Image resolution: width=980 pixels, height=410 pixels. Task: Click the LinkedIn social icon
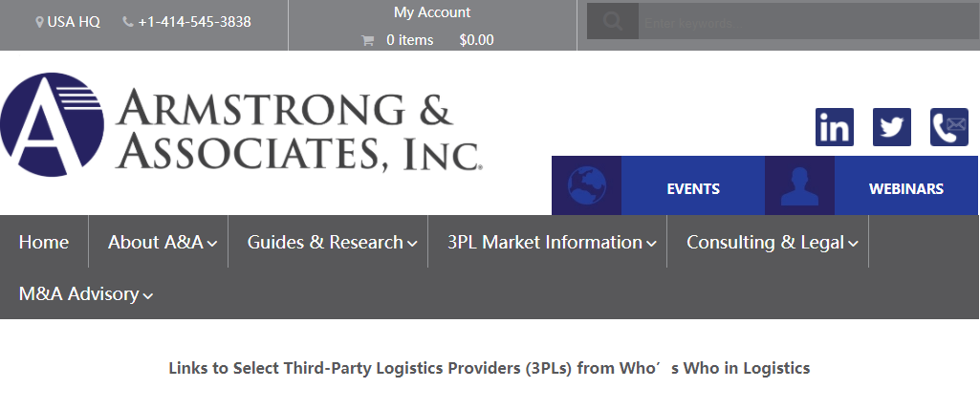click(x=835, y=127)
